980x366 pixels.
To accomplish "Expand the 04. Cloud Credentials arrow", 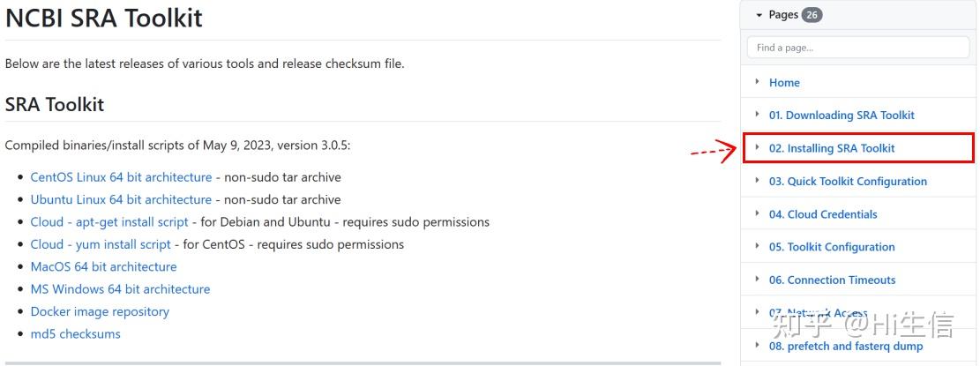I will (x=757, y=213).
